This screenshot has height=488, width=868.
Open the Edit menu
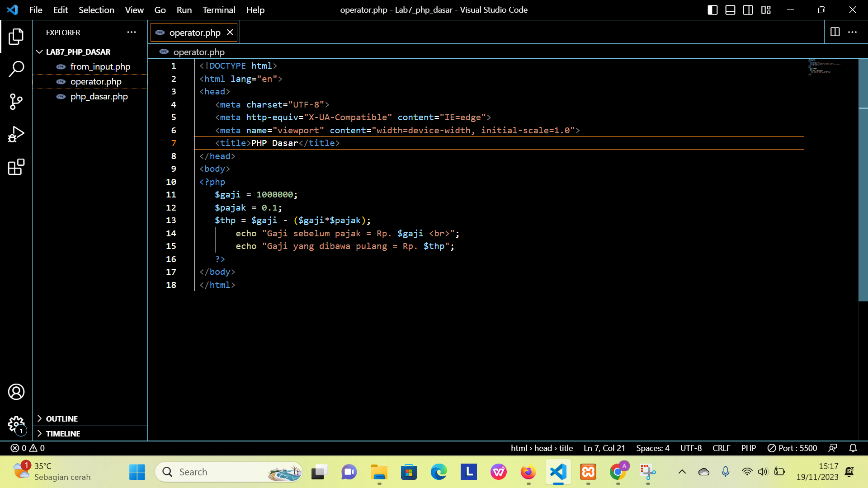click(x=61, y=10)
